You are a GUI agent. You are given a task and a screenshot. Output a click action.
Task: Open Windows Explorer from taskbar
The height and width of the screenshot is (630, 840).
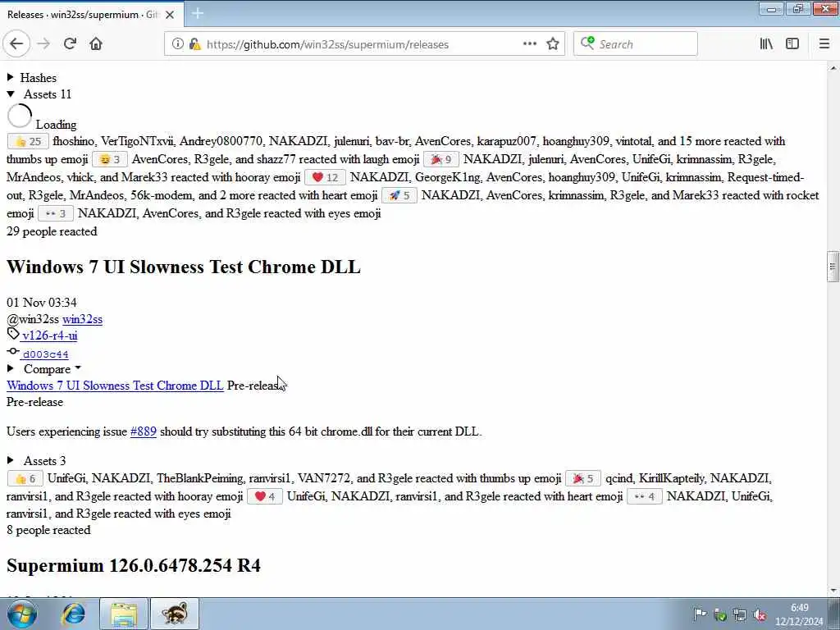click(124, 614)
